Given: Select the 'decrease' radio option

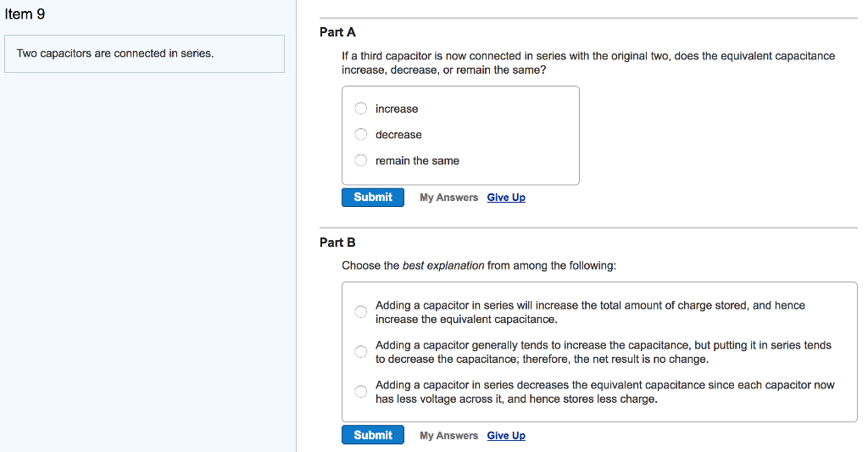Looking at the screenshot, I should [x=361, y=134].
